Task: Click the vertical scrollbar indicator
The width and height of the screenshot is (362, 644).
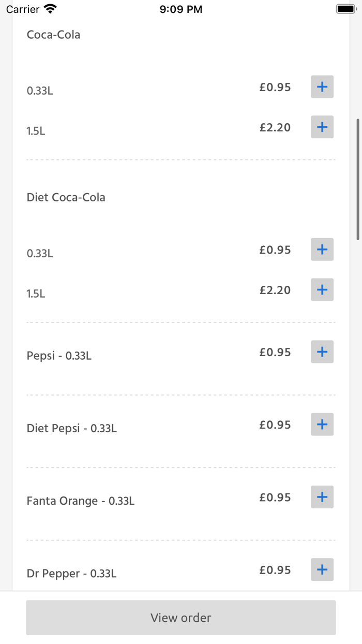Action: pyautogui.click(x=358, y=179)
